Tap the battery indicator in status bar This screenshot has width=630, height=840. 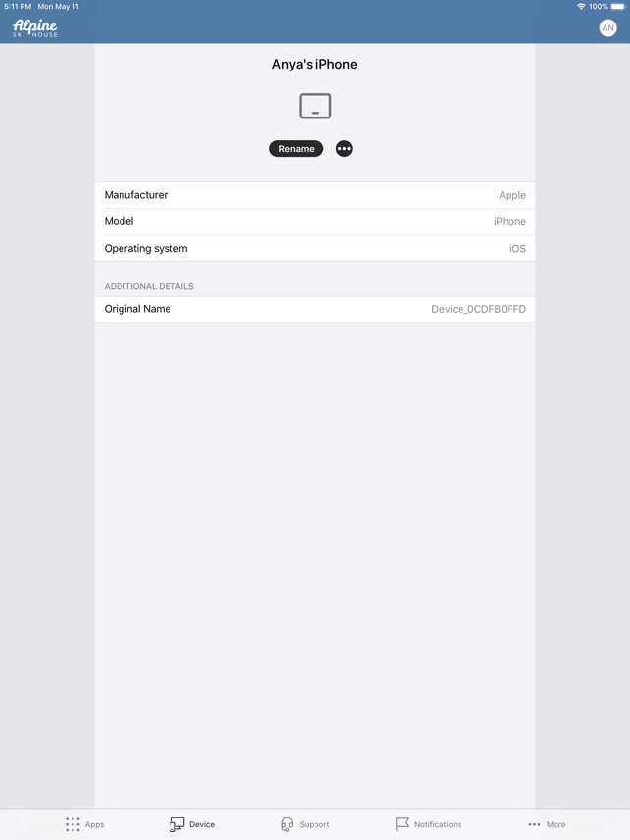617,7
